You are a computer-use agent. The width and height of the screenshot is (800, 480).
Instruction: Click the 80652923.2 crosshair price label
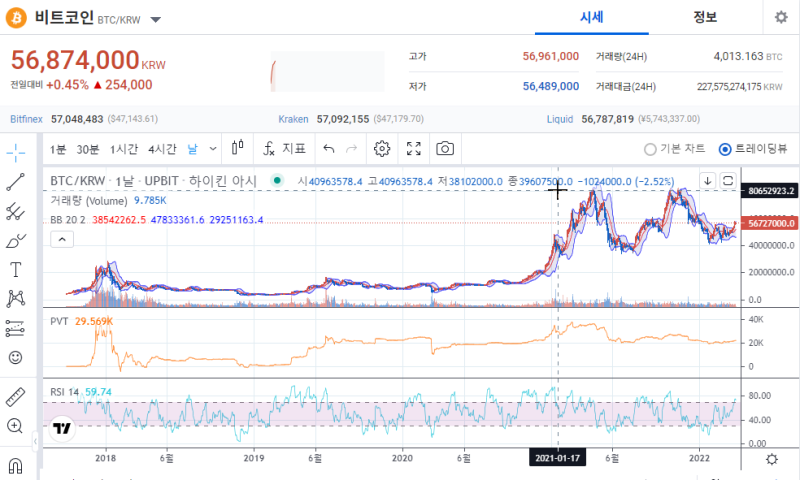coord(769,191)
